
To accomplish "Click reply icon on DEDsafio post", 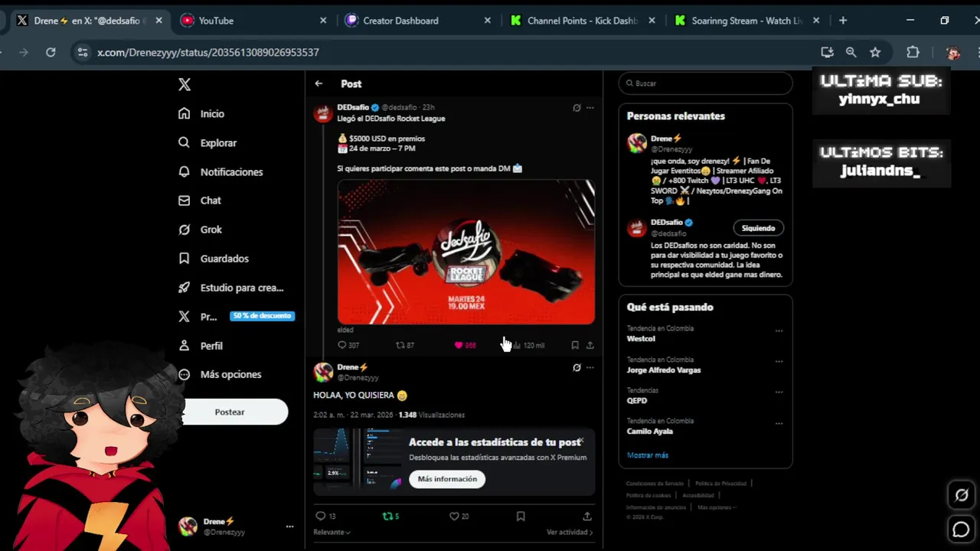I will click(342, 345).
